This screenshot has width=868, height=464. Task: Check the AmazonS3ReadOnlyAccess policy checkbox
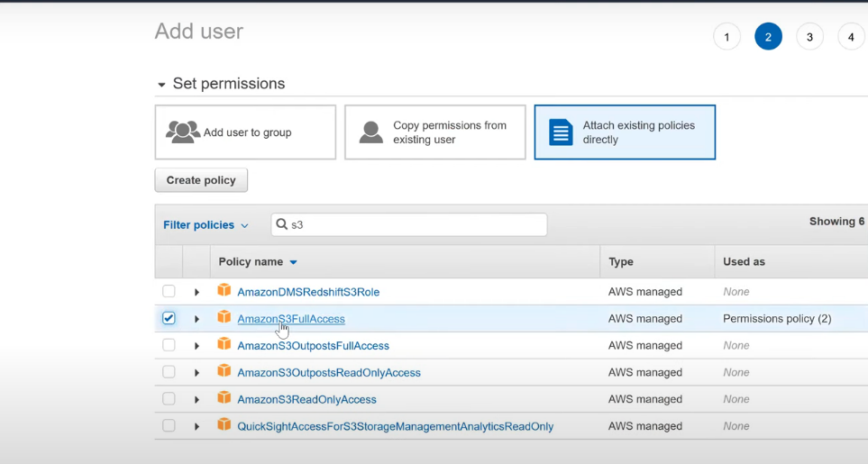click(169, 399)
